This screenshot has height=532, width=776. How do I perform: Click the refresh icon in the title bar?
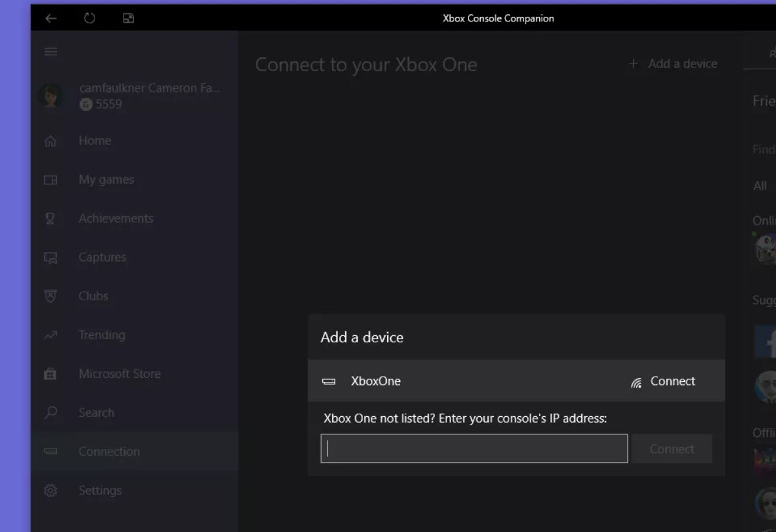[x=89, y=18]
